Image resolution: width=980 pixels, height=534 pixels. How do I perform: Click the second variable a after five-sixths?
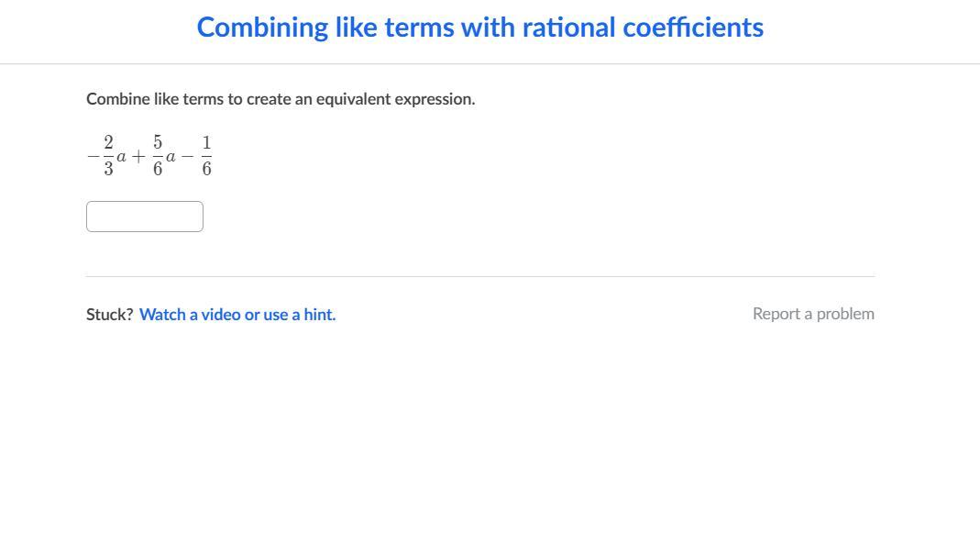pos(171,157)
